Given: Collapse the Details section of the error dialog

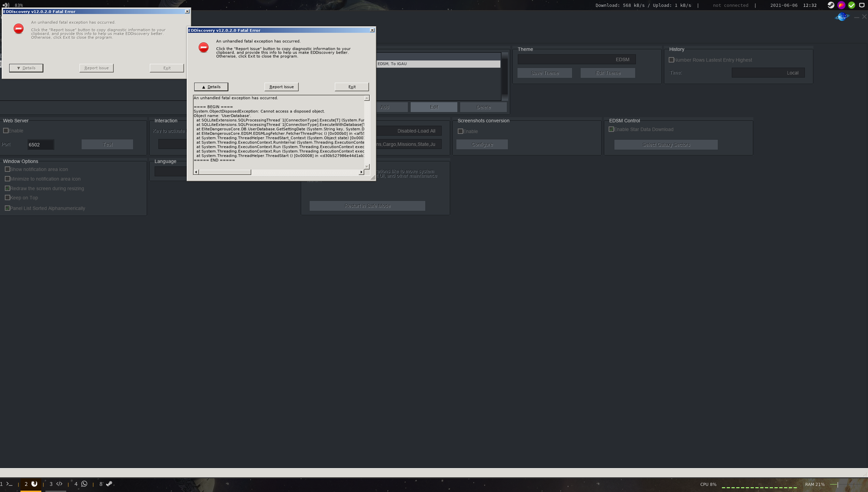Looking at the screenshot, I should (211, 87).
